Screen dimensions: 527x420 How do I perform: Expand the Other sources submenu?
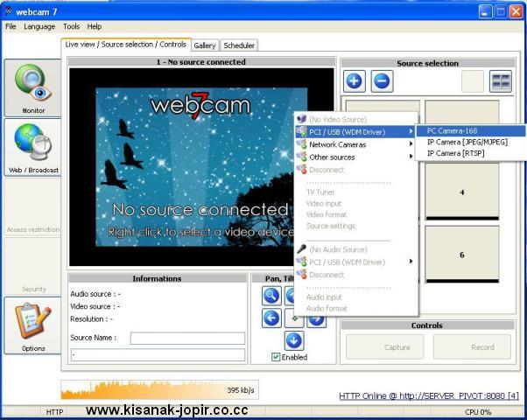(355, 157)
